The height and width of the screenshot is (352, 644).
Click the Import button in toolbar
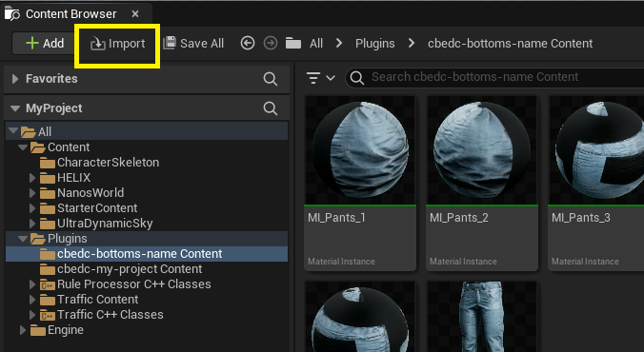click(x=117, y=44)
